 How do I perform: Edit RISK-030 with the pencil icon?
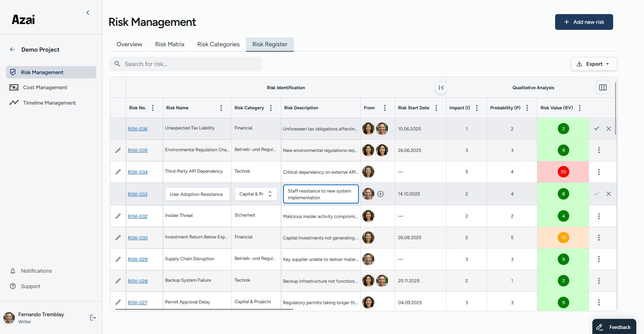click(118, 237)
